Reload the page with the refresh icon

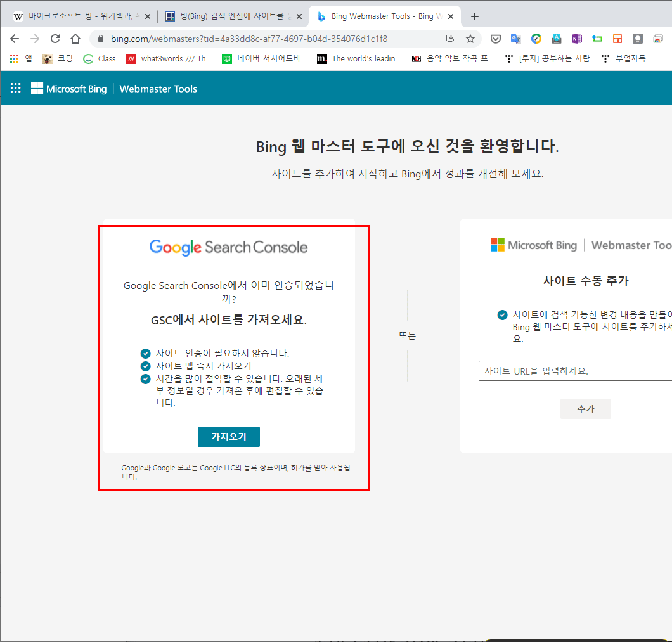click(55, 39)
